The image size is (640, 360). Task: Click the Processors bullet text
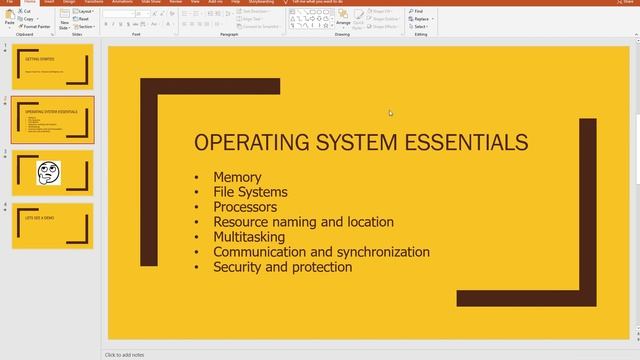pos(245,207)
